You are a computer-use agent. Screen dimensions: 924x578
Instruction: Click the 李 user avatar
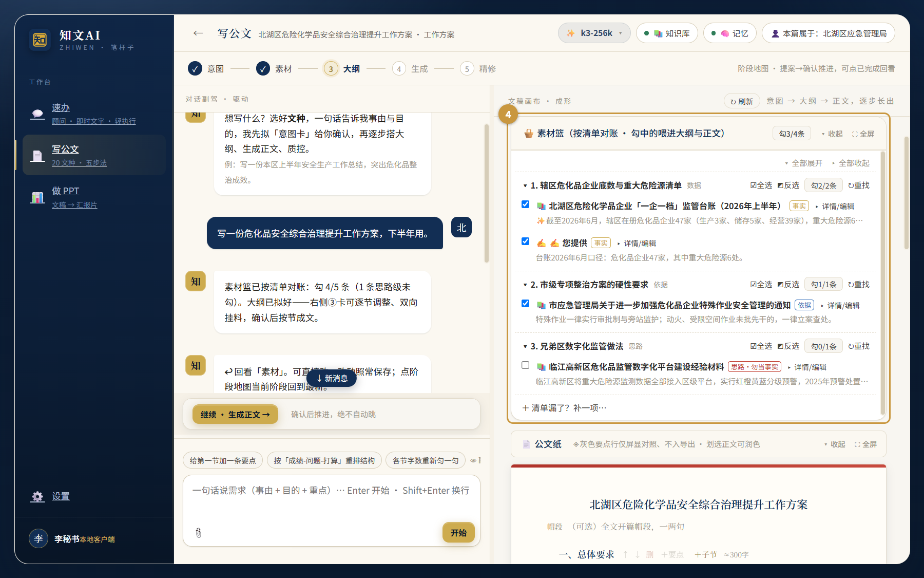tap(38, 538)
